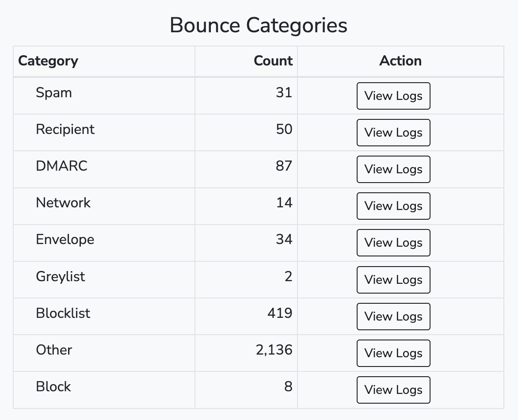
Task: Select the Greylist category name
Action: pyautogui.click(x=60, y=277)
